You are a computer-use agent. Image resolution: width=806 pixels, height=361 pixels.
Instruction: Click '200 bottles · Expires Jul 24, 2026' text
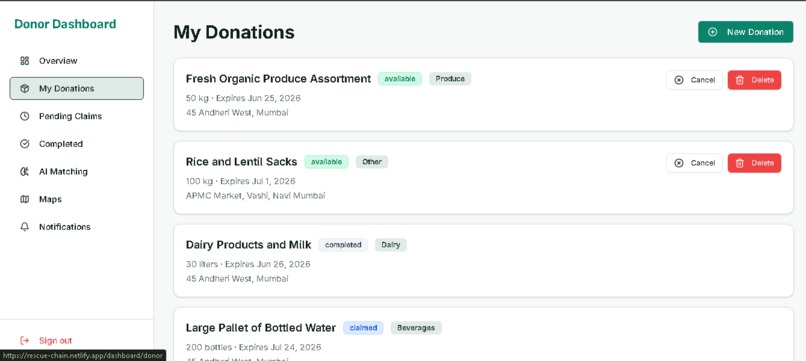click(253, 348)
